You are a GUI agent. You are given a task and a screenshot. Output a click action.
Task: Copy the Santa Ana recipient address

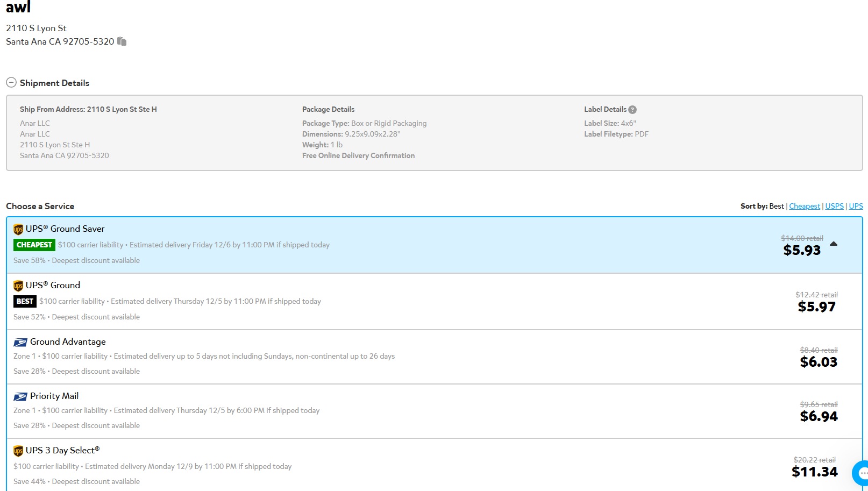click(122, 41)
